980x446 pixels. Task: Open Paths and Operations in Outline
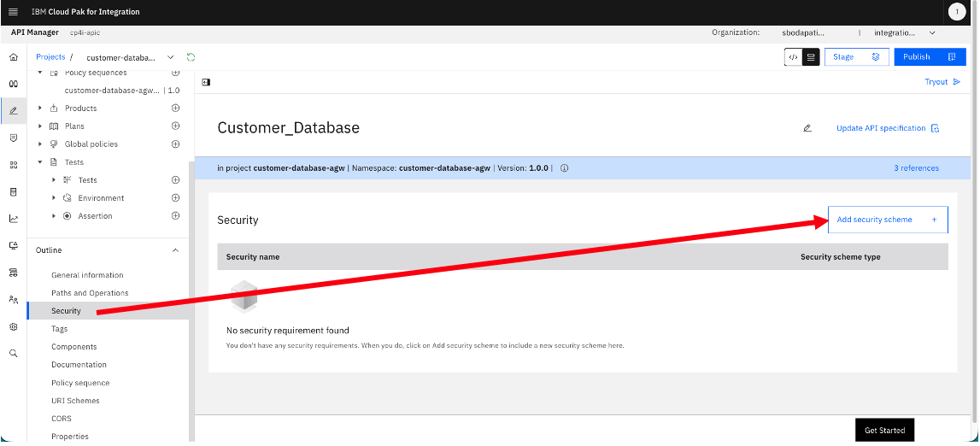click(x=90, y=293)
